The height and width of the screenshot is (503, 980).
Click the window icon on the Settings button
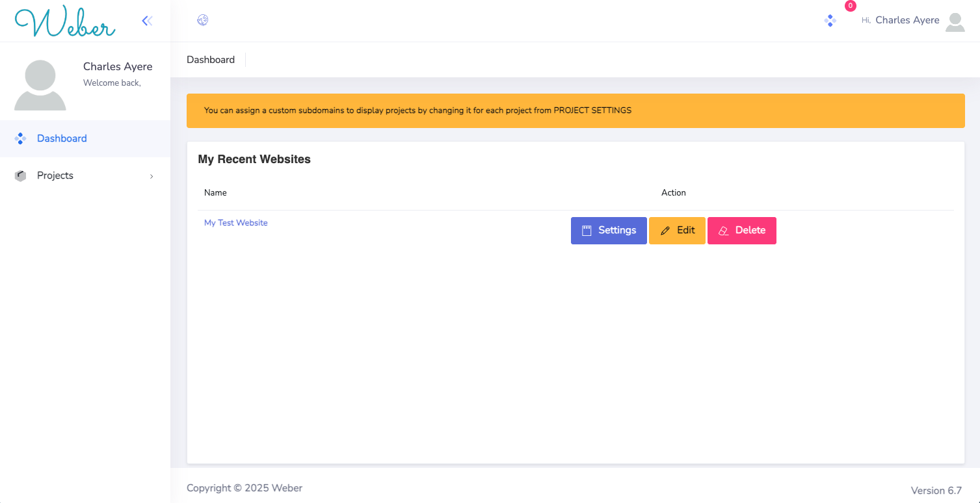point(587,230)
